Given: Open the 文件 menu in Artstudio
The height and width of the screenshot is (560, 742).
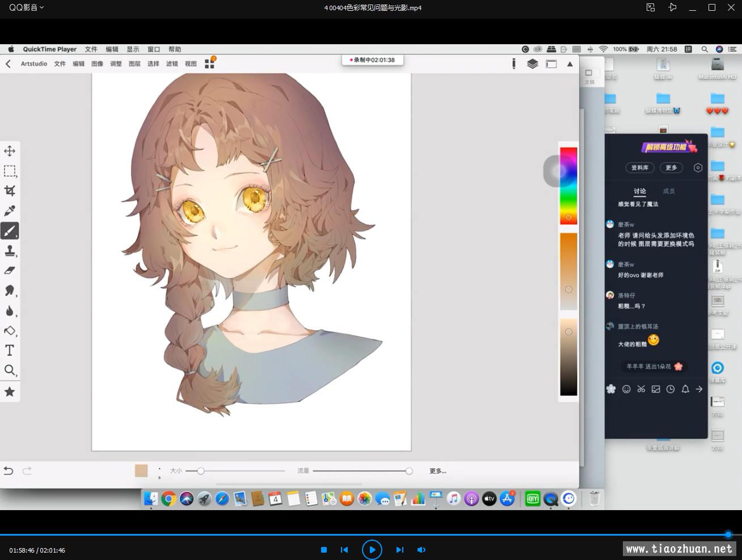Looking at the screenshot, I should pos(60,64).
